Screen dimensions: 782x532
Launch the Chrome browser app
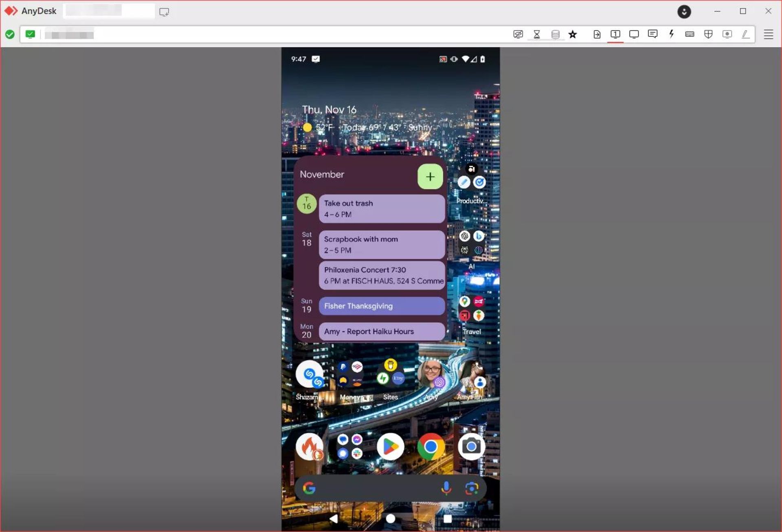coord(431,447)
